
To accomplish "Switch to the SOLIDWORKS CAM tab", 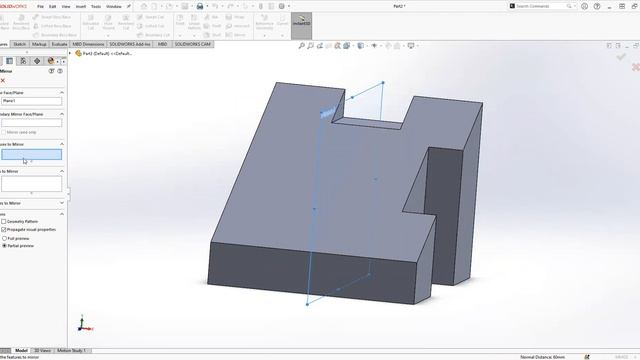I will pos(193,44).
